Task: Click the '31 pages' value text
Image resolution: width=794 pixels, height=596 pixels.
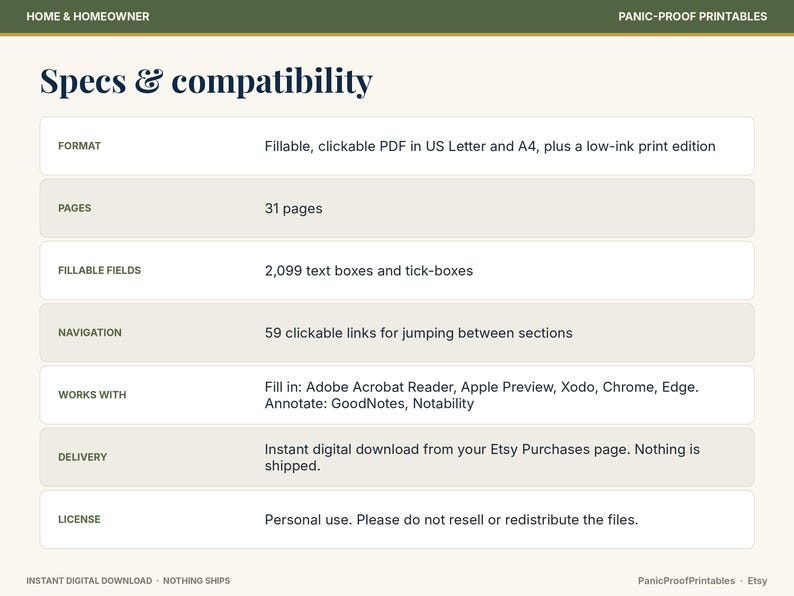Action: 294,209
